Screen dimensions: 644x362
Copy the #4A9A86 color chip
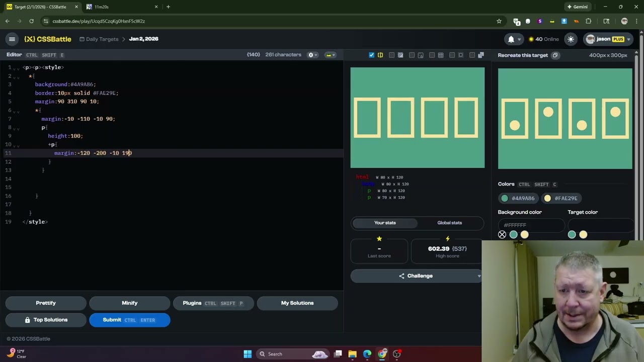(x=518, y=198)
